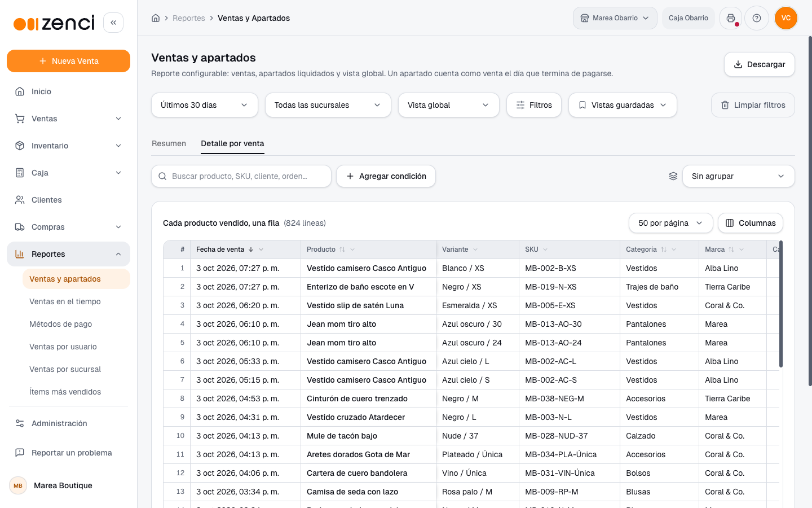The height and width of the screenshot is (508, 812).
Task: Open the help question-mark icon
Action: 757,18
